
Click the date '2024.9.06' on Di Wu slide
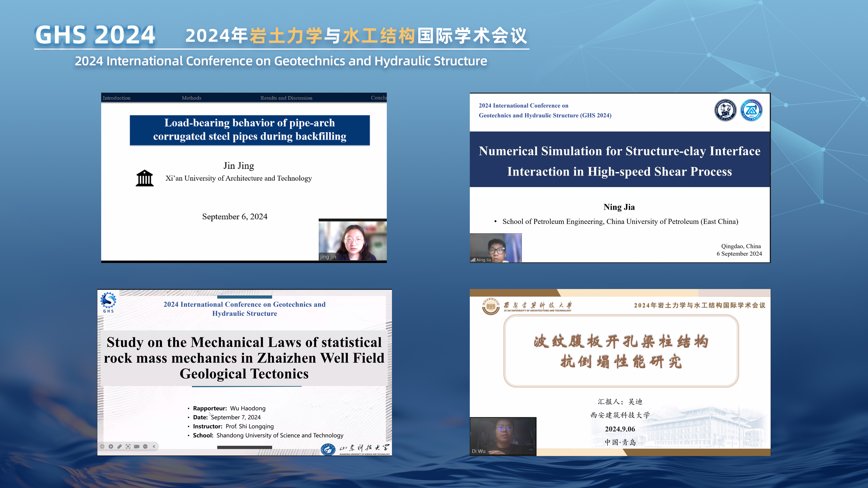[620, 429]
